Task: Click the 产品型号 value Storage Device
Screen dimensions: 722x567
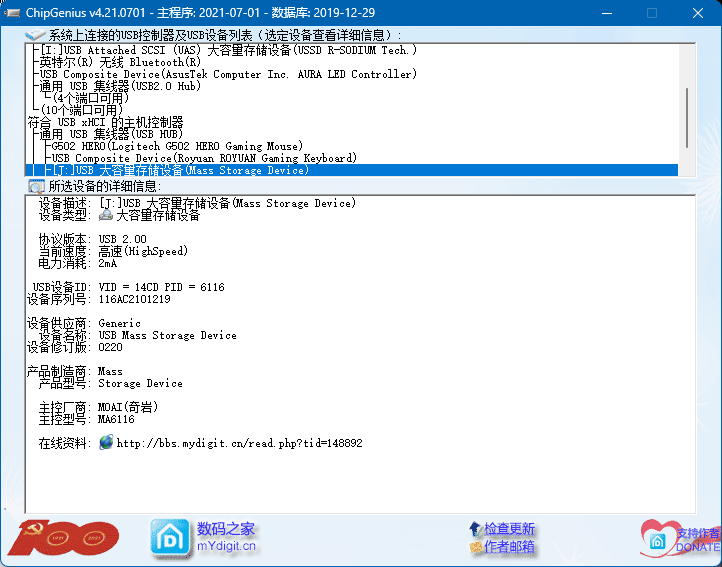Action: (140, 383)
